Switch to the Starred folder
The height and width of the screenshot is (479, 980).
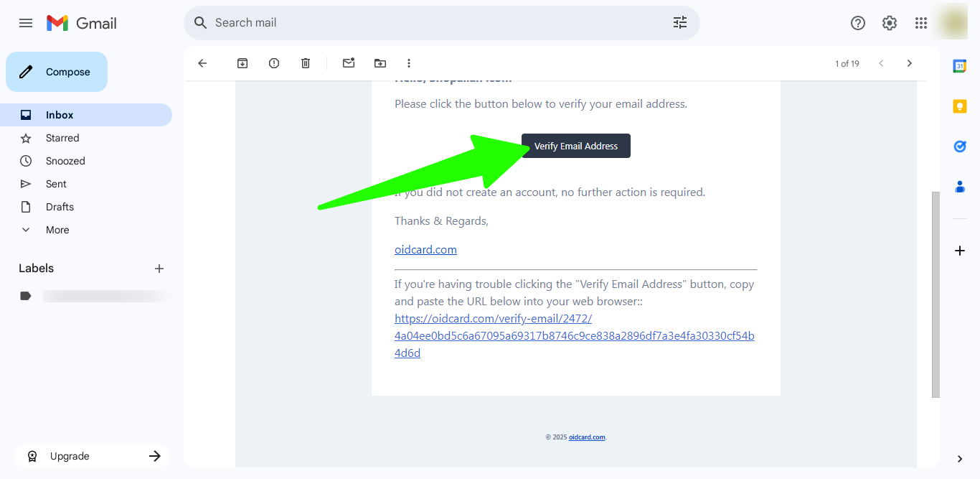tap(62, 137)
